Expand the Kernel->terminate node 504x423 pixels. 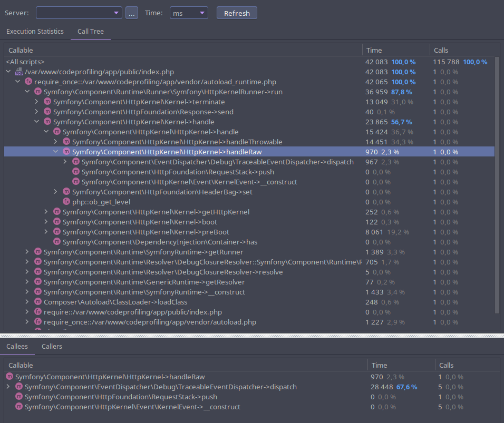(x=37, y=102)
